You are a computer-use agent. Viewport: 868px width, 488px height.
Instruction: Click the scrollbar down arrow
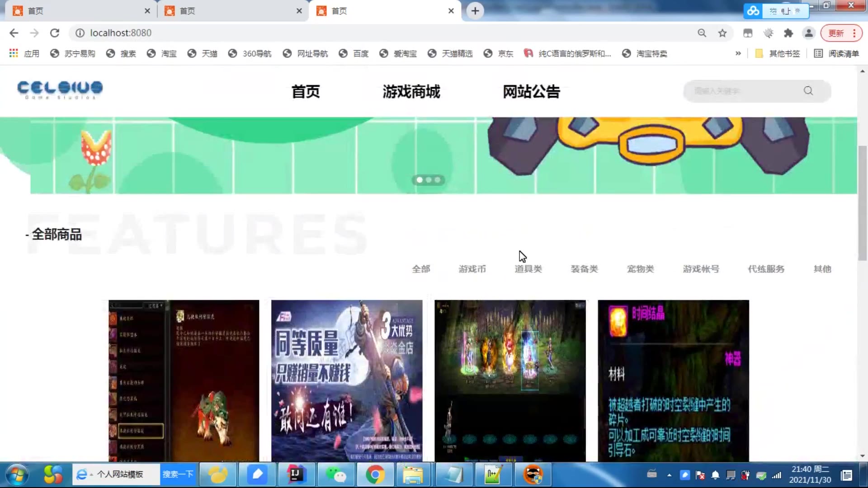click(862, 456)
